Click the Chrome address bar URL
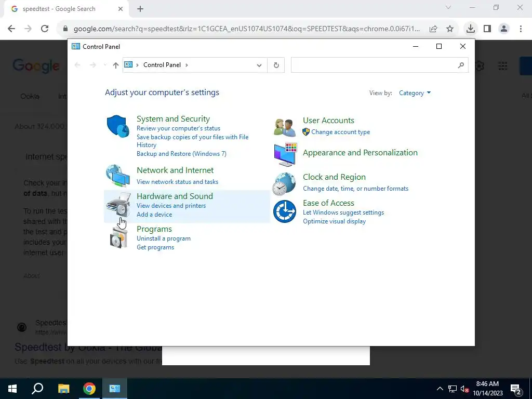Screen dimensions: 532x399 pos(247,29)
